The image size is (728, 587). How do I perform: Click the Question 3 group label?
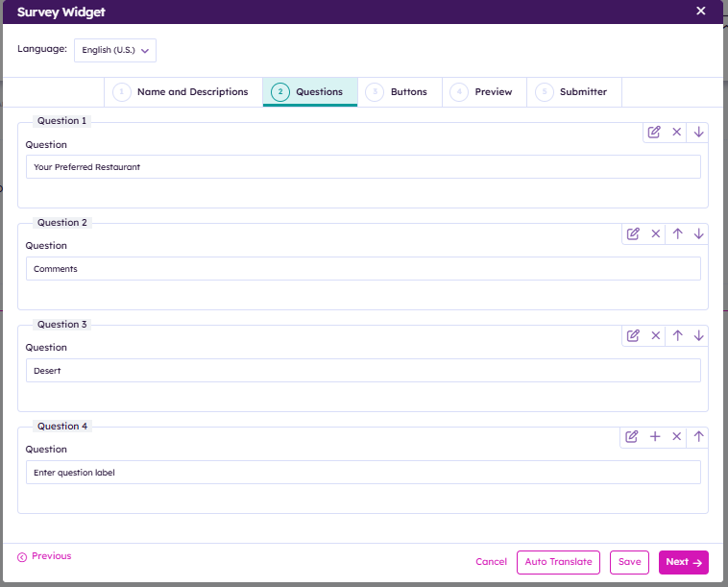pos(62,324)
